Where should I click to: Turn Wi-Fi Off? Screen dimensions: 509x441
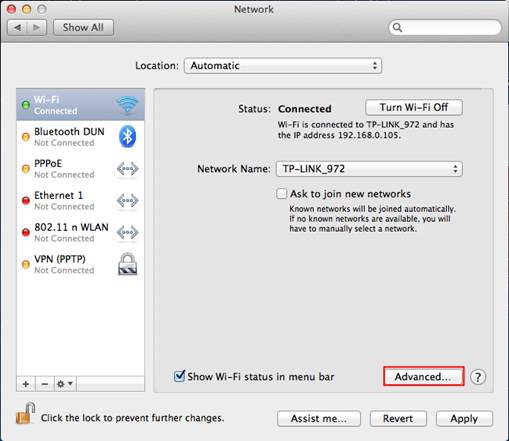[x=414, y=107]
